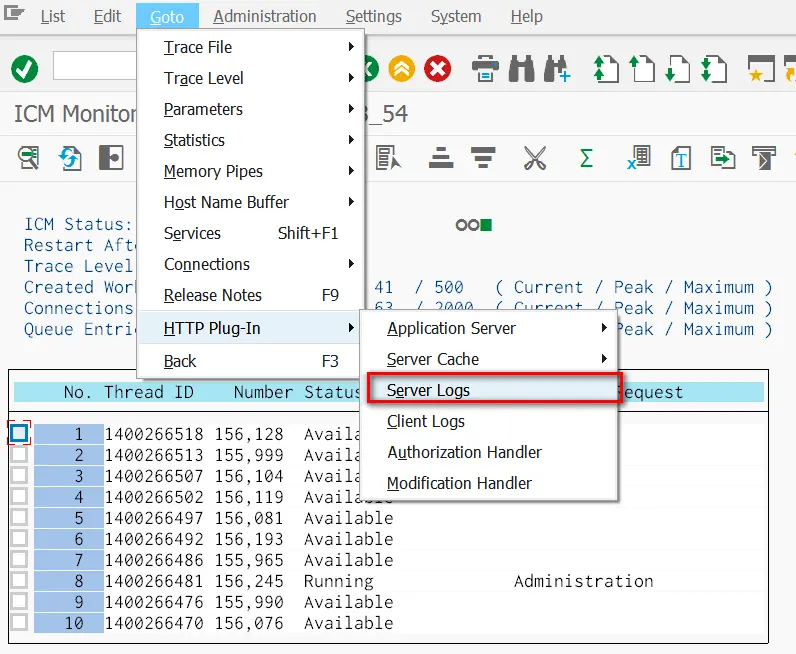
Task: Click the command input field
Action: click(95, 65)
